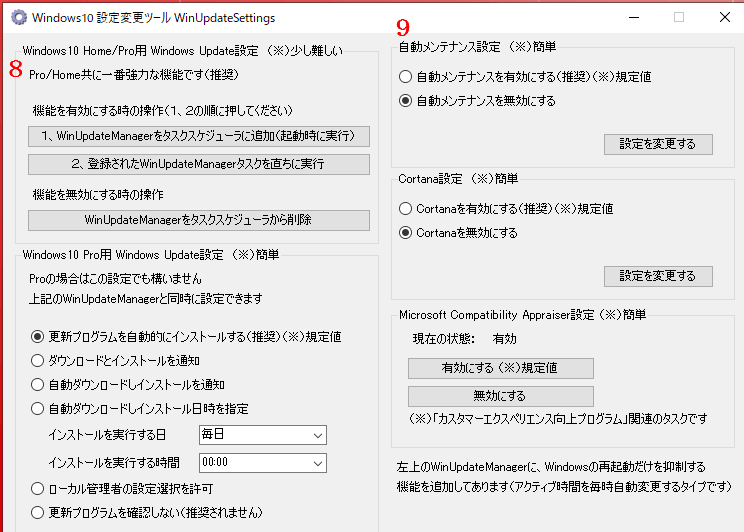Screen dimensions: 744x532
Task: Close the WinUpdateSettings window
Action: [x=725, y=18]
